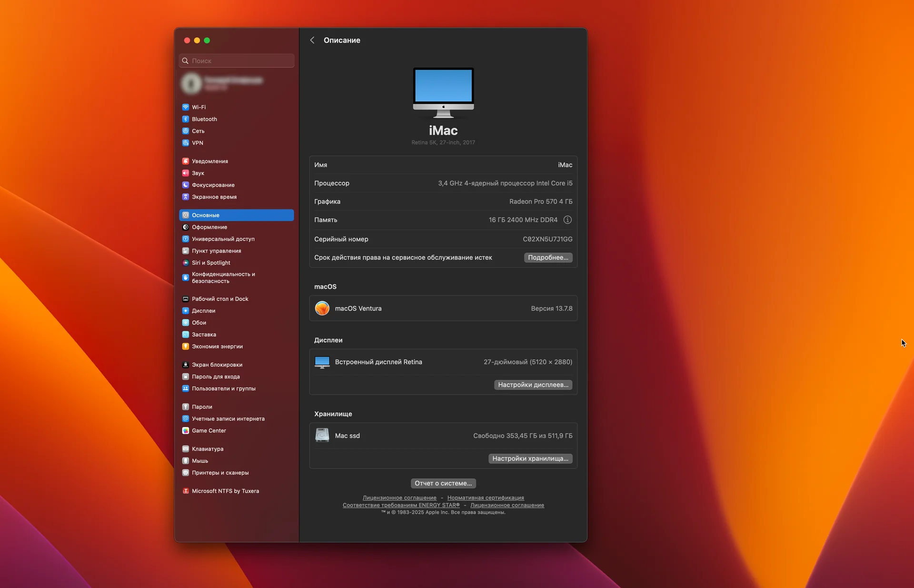Open Нормативная сертификация link
The height and width of the screenshot is (588, 914).
(x=486, y=498)
